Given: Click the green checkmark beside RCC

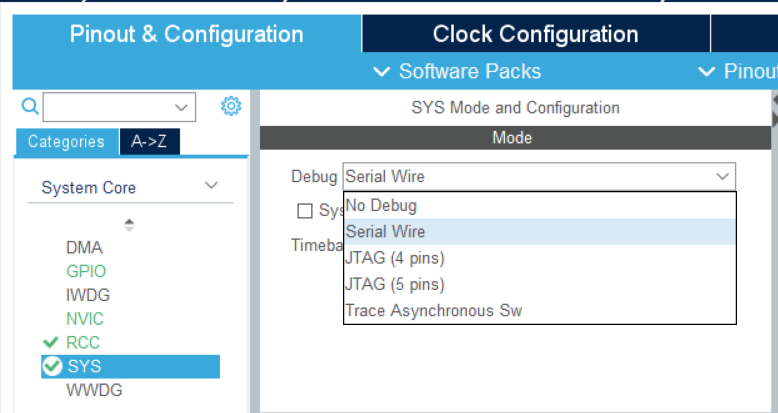Looking at the screenshot, I should coord(51,341).
